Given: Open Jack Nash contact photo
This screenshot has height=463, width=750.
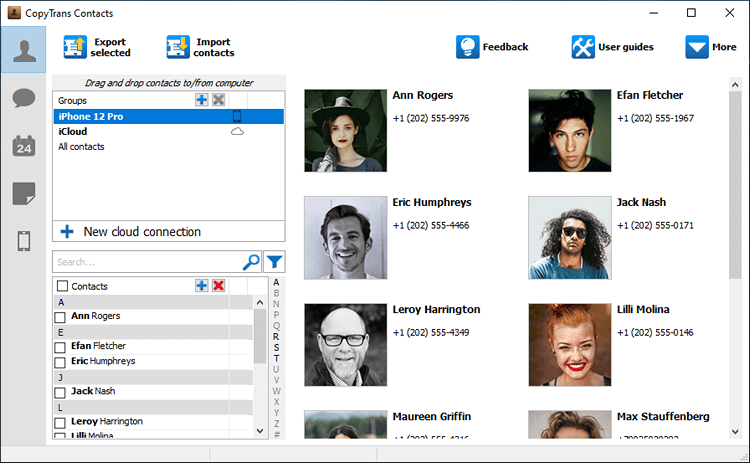Looking at the screenshot, I should [x=570, y=238].
